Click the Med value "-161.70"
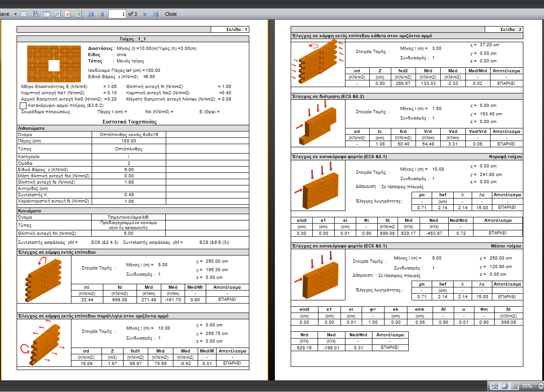The height and width of the screenshot is (392, 544). (172, 300)
